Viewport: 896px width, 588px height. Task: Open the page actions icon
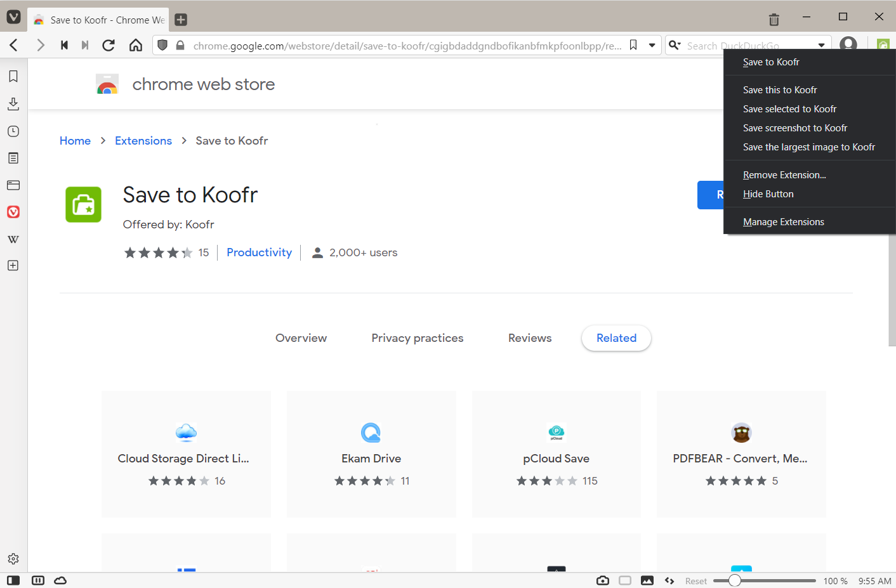click(x=669, y=580)
